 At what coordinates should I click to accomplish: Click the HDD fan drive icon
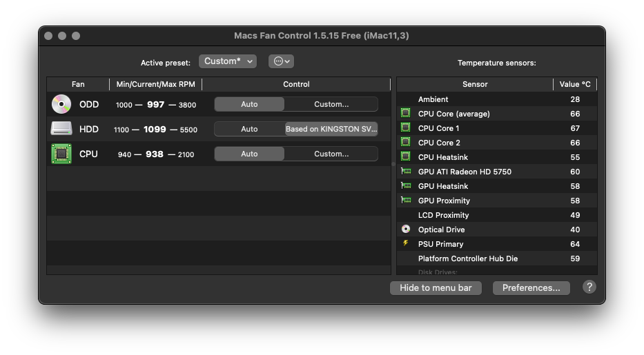click(x=61, y=129)
